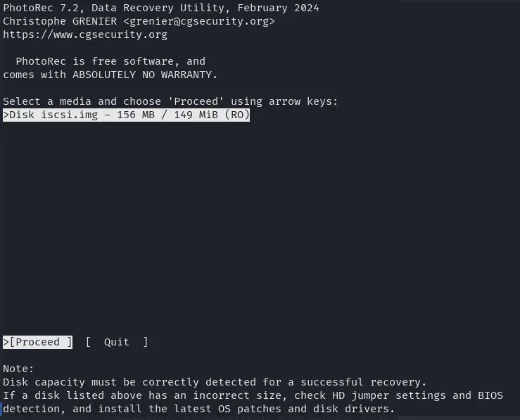Click the arrow marker before Proceed
This screenshot has width=520, height=420.
(x=6, y=342)
